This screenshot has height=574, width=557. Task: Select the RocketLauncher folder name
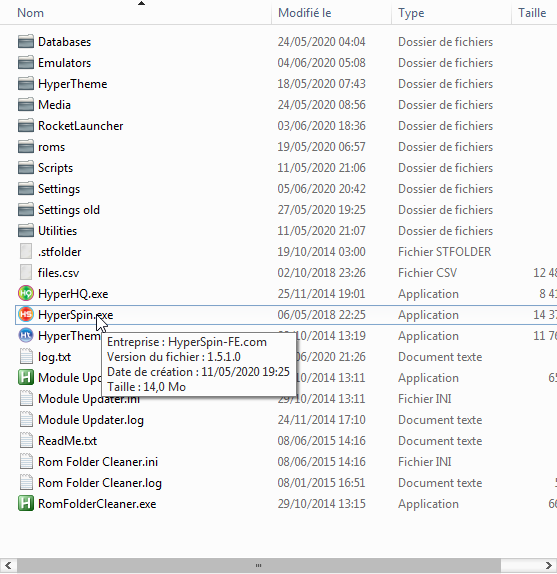point(81,126)
